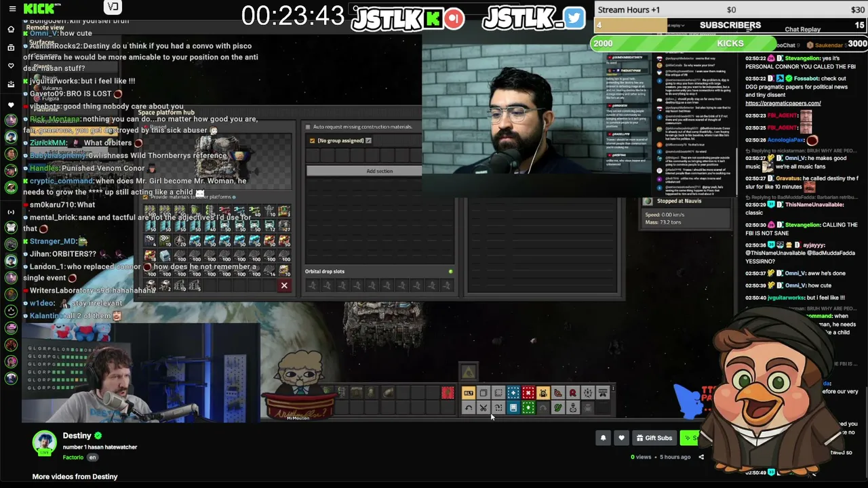Toggle Provide materials to other platforms
The image size is (868, 488).
(x=145, y=197)
